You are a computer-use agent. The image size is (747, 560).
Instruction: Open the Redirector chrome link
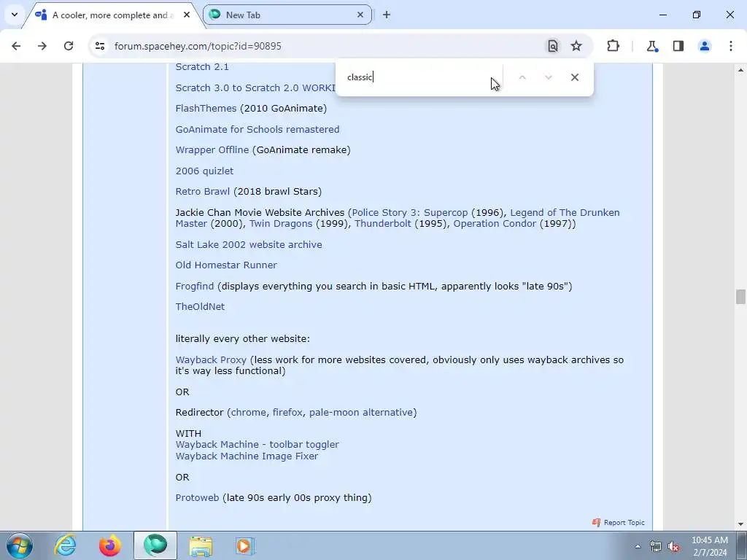coord(249,413)
